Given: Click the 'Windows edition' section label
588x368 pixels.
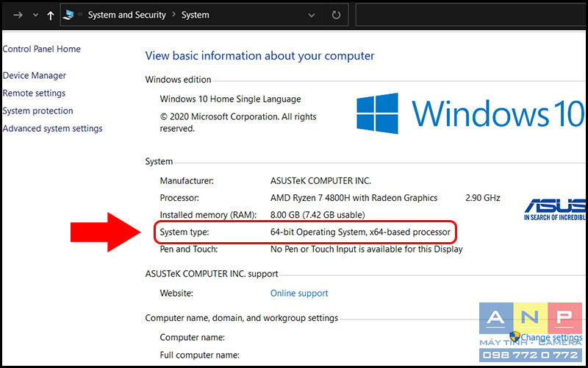Looking at the screenshot, I should point(178,79).
